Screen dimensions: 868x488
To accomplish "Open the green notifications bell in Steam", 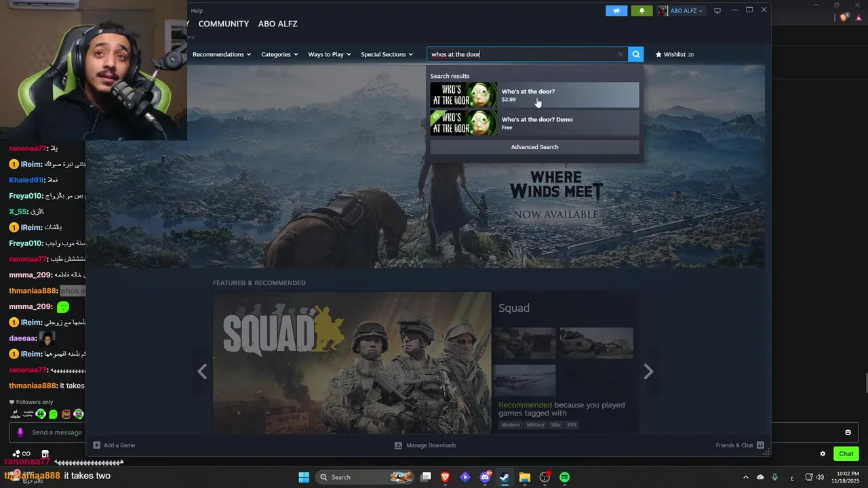I will tap(642, 11).
